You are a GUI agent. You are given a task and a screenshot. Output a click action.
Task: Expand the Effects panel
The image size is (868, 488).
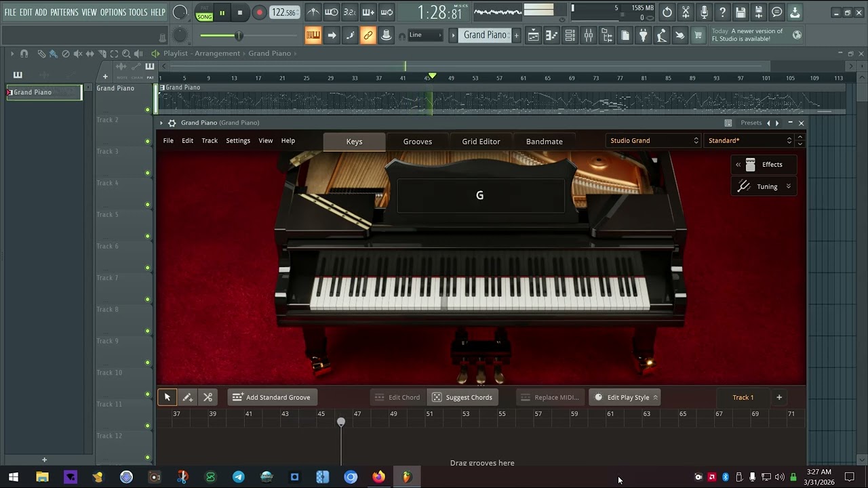pyautogui.click(x=764, y=165)
